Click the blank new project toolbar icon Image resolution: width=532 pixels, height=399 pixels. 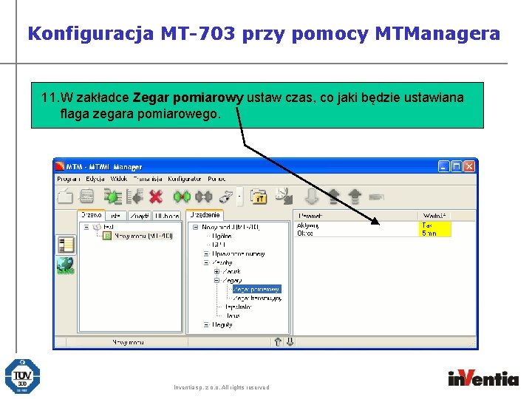coord(65,197)
